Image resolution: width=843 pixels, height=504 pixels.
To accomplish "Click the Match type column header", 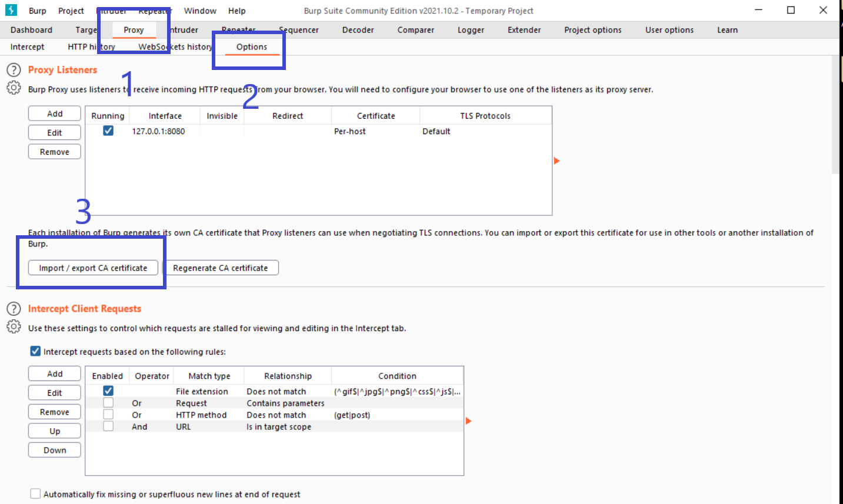I will point(209,376).
